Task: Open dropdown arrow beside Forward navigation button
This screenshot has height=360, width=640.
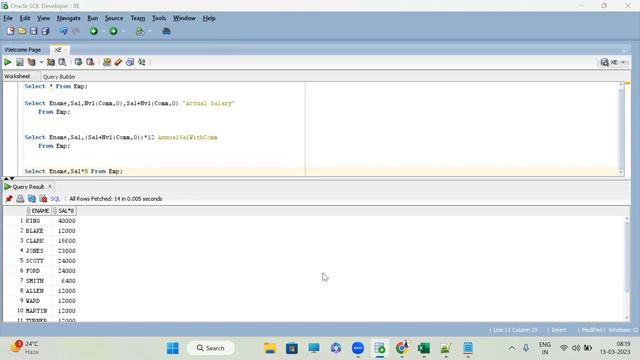Action: click(x=123, y=31)
